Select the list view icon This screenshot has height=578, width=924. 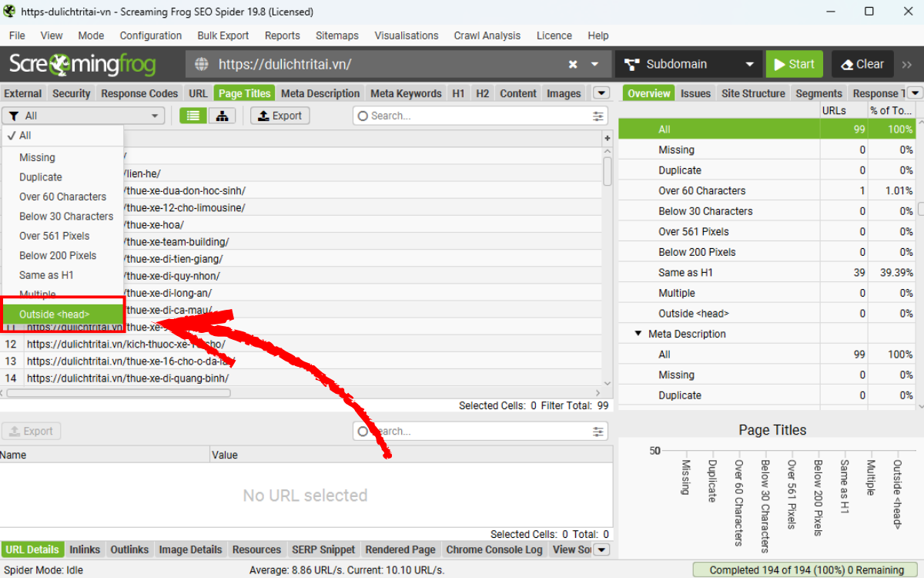(192, 115)
